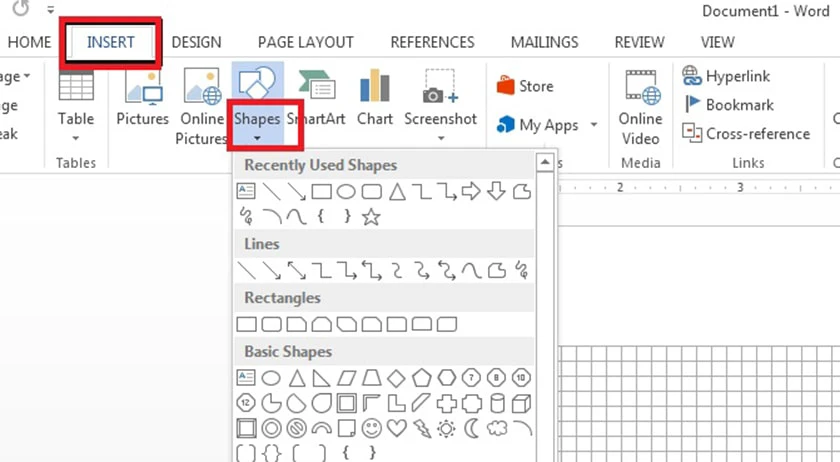Pick the star in Recently Used Shapes
Viewport: 840px width, 462px height.
coord(371,217)
